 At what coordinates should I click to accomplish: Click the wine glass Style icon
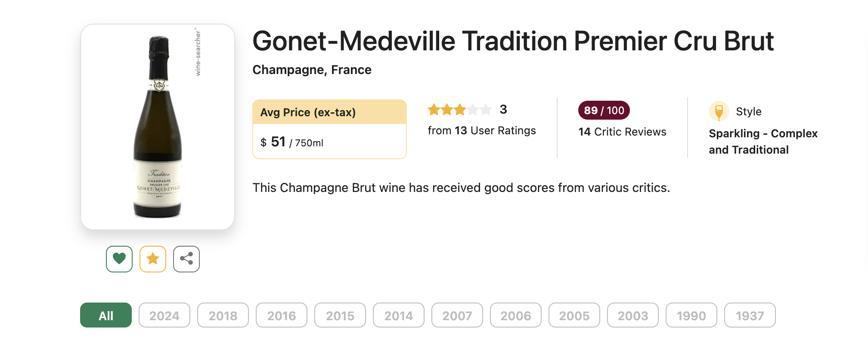pyautogui.click(x=719, y=111)
